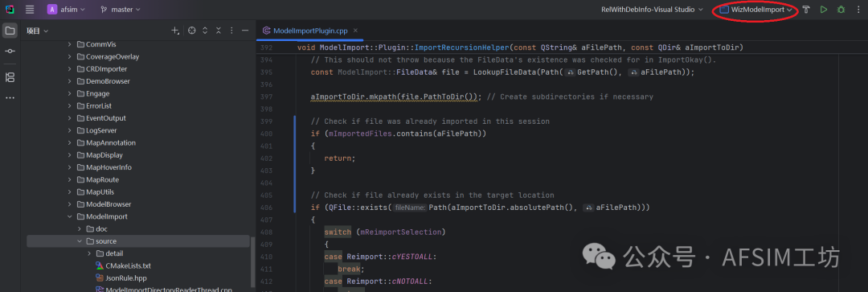Screen dimensions: 868x292
Task: Click ImportRecursionHelper in function signature
Action: 461,47
